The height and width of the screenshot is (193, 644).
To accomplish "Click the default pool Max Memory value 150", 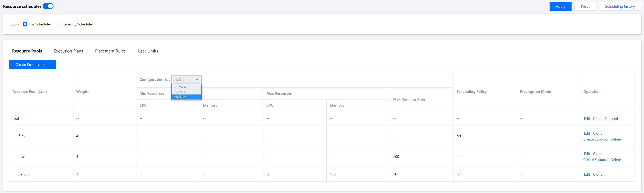I will [333, 174].
